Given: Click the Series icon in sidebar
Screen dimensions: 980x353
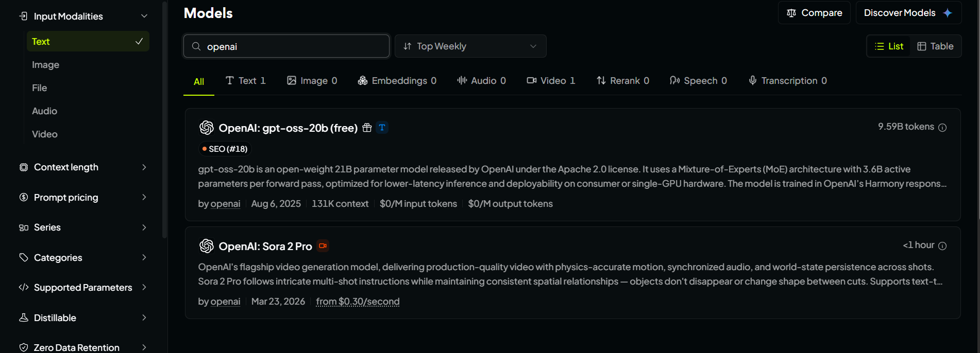Looking at the screenshot, I should tap(24, 227).
